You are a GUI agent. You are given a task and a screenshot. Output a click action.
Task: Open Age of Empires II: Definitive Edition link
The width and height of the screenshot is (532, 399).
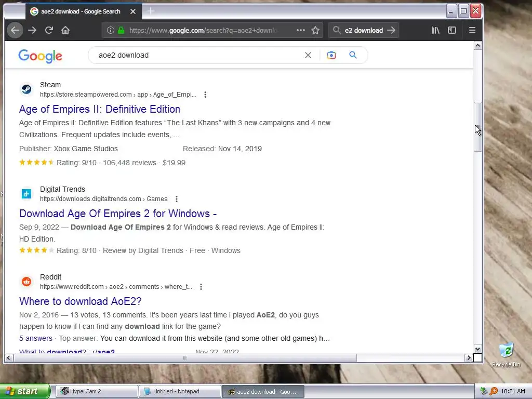tap(100, 109)
